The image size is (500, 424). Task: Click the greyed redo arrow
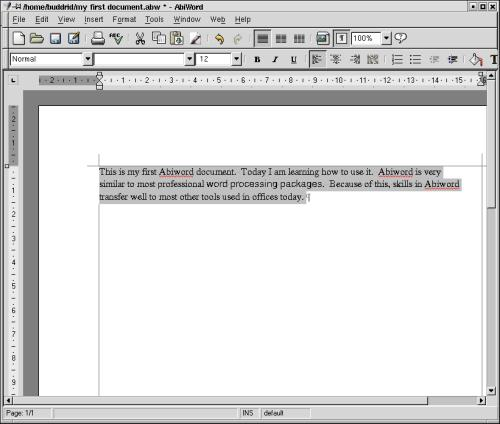[237, 39]
